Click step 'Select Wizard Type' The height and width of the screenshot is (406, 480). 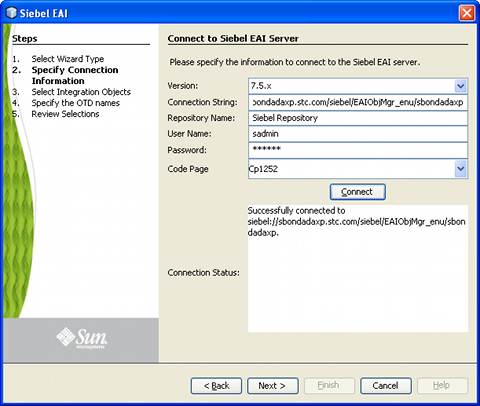point(68,59)
